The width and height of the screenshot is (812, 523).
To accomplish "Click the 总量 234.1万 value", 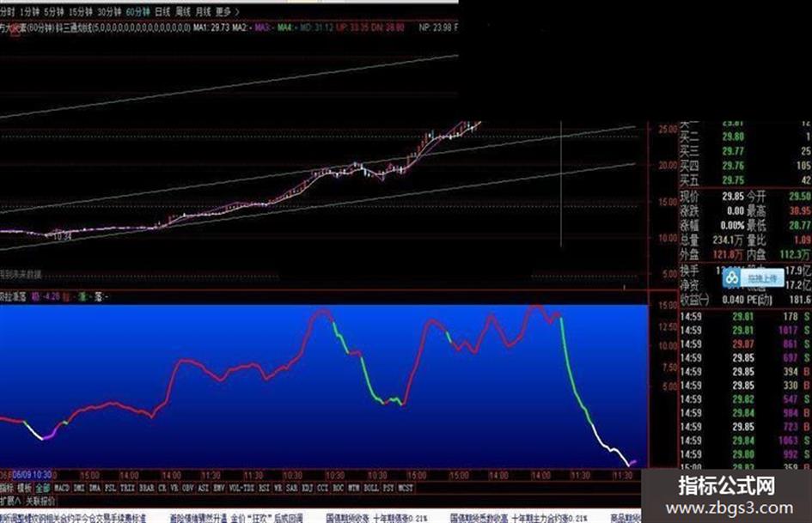I will point(728,240).
